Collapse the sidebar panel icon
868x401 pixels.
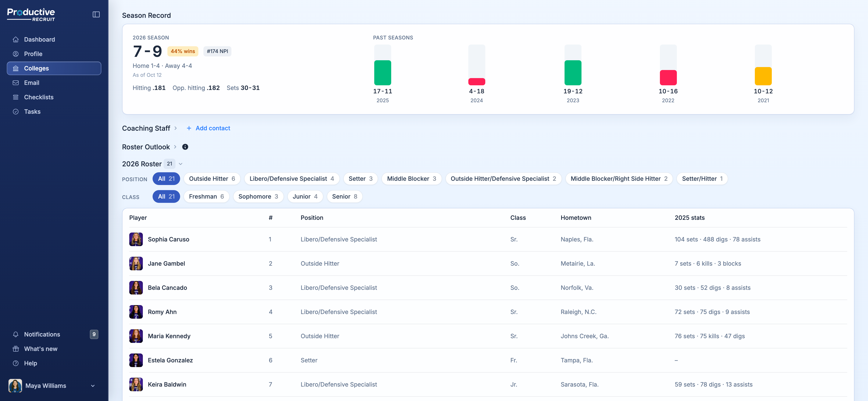[x=96, y=14]
